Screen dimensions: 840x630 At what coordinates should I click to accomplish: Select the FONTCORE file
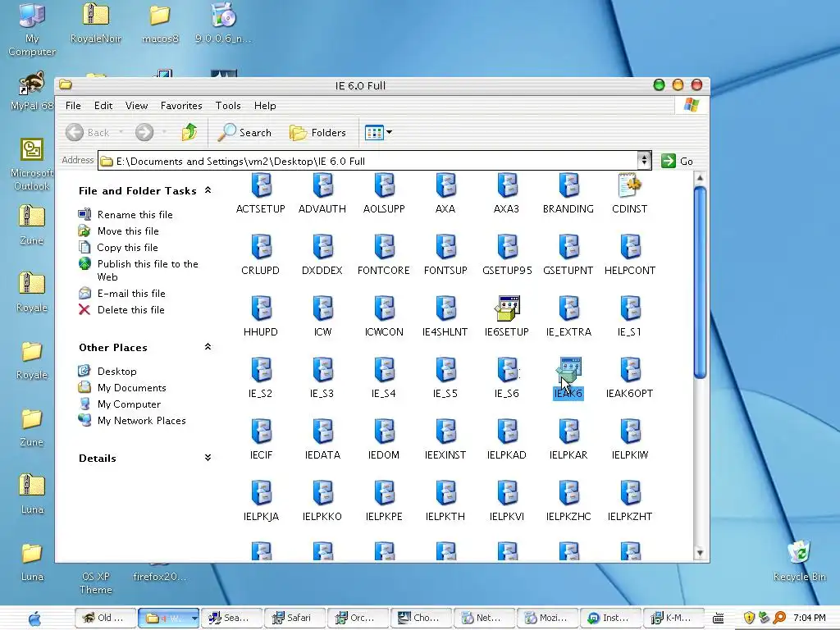coord(384,255)
